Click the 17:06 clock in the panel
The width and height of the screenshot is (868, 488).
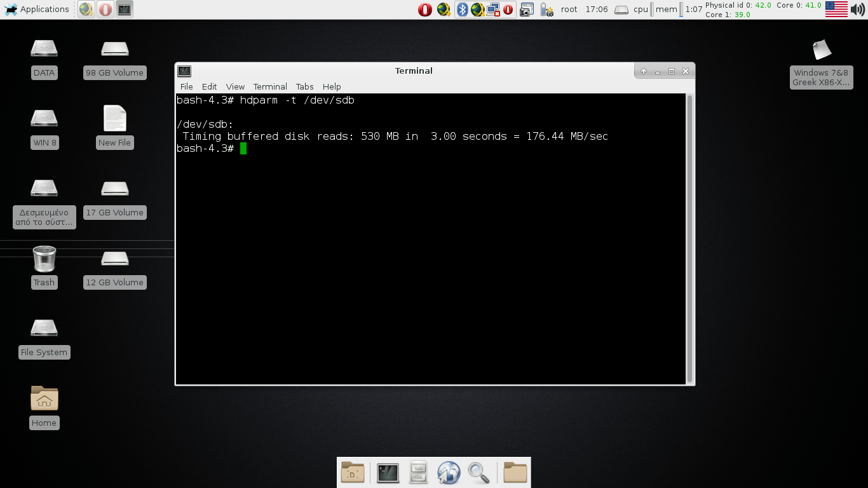tap(596, 10)
